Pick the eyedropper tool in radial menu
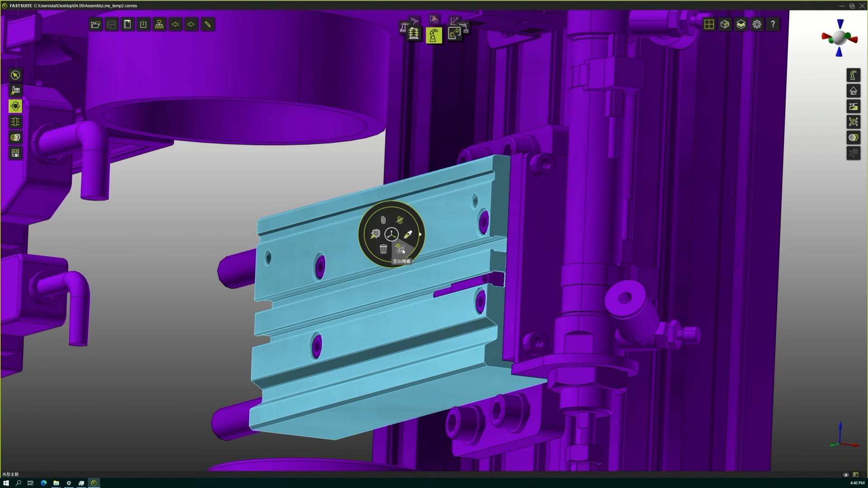The width and height of the screenshot is (868, 488). [408, 234]
